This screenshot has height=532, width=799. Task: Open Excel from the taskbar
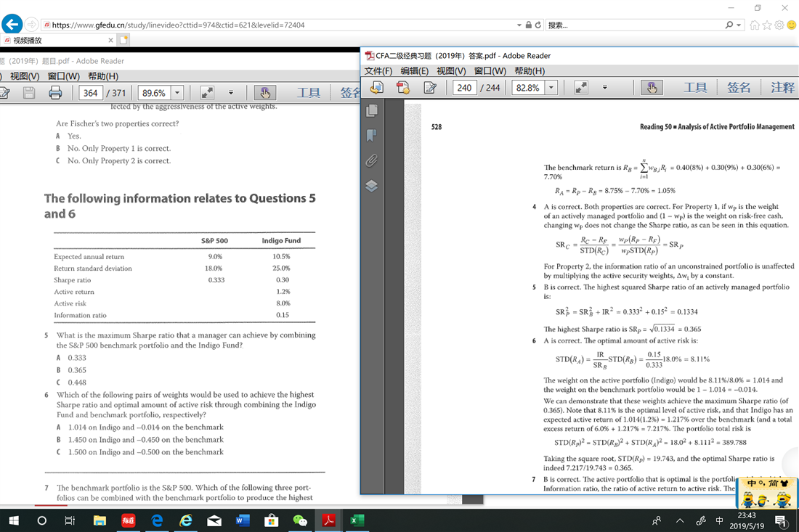coord(357,520)
